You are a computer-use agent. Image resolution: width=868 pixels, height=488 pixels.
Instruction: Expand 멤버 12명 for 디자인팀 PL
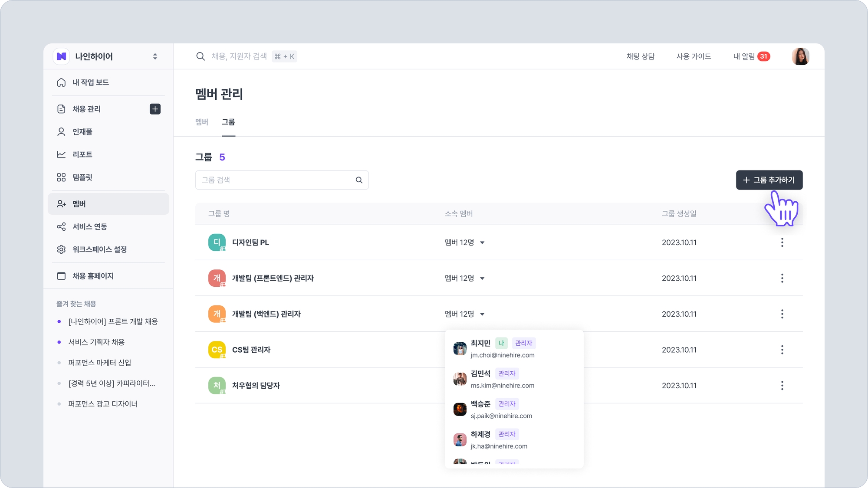464,242
